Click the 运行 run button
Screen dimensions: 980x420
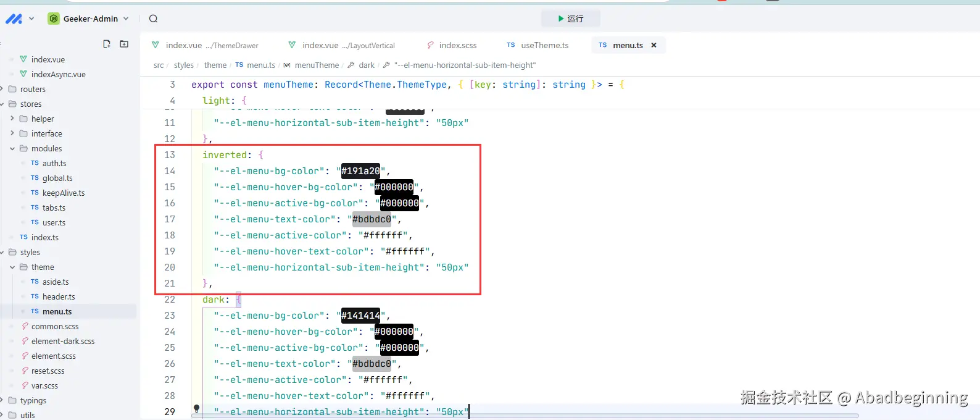(x=571, y=19)
